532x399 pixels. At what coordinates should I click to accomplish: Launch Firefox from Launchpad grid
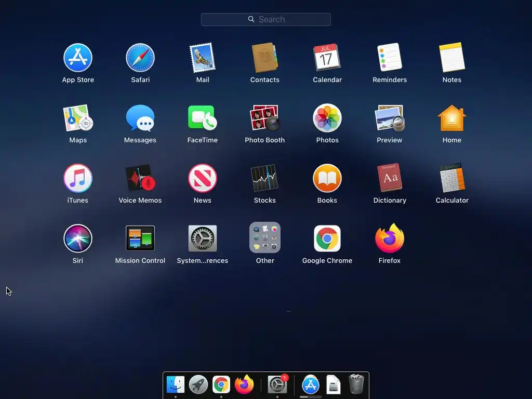coord(390,238)
